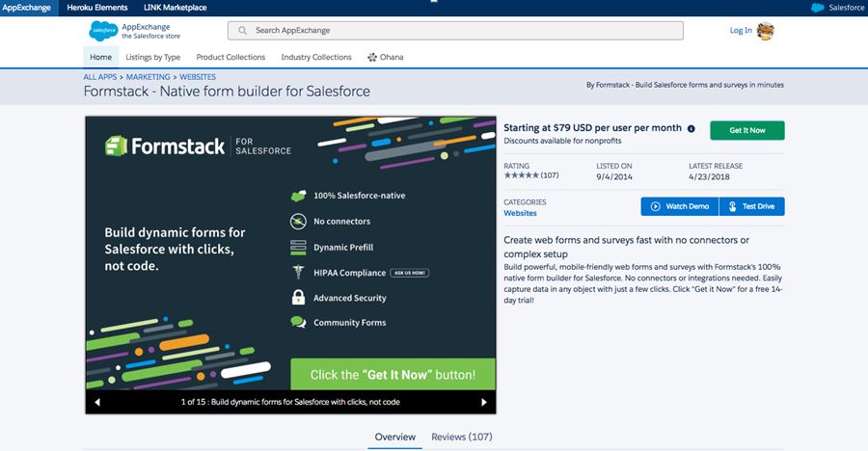Image resolution: width=868 pixels, height=451 pixels.
Task: Click the pricing info icon next to per month
Action: [691, 128]
